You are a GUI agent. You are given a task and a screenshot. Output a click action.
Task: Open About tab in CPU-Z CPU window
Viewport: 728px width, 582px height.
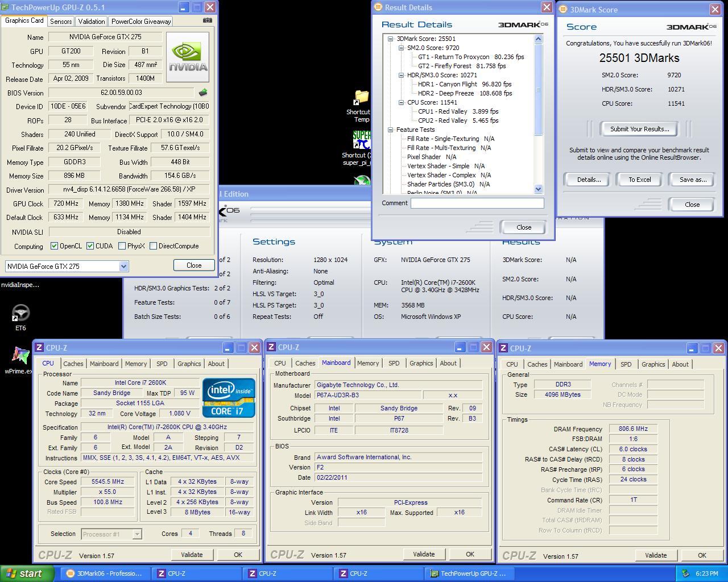216,364
